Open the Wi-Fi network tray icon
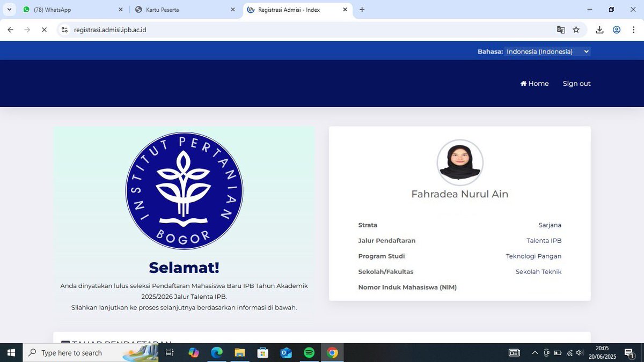Image resolution: width=644 pixels, height=362 pixels. (569, 352)
